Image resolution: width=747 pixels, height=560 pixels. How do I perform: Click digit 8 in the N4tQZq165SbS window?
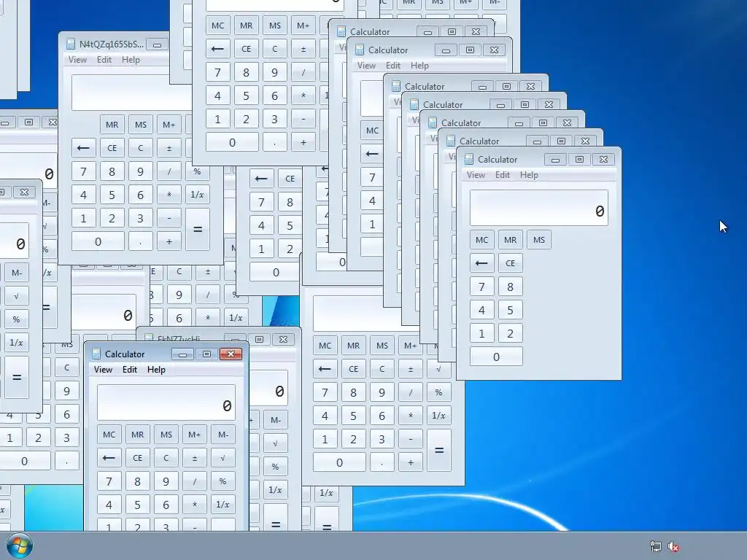coord(112,171)
